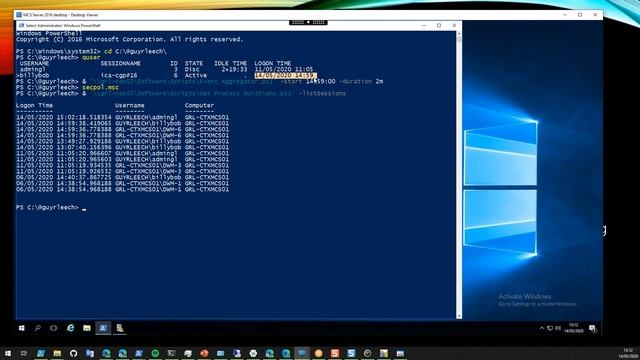Click the empty prompt line with blinking cursor
The width and height of the screenshot is (640, 360).
[x=51, y=207]
